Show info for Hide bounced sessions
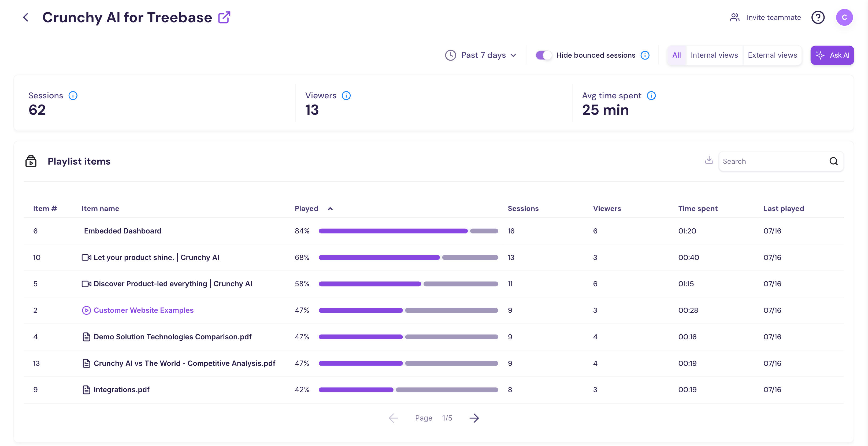 coord(645,55)
